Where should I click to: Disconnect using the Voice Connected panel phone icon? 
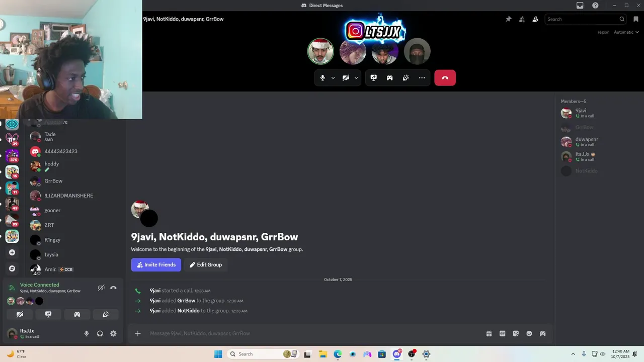coord(113,288)
